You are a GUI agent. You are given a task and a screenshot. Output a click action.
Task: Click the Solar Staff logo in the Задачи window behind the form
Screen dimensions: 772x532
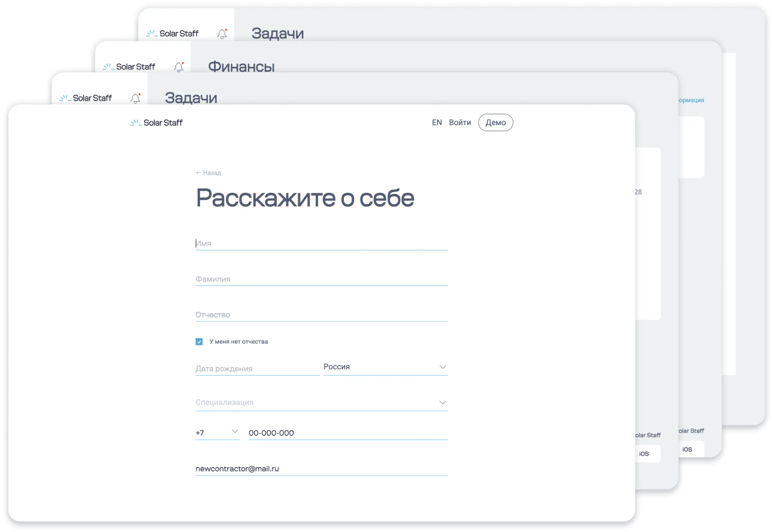86,98
